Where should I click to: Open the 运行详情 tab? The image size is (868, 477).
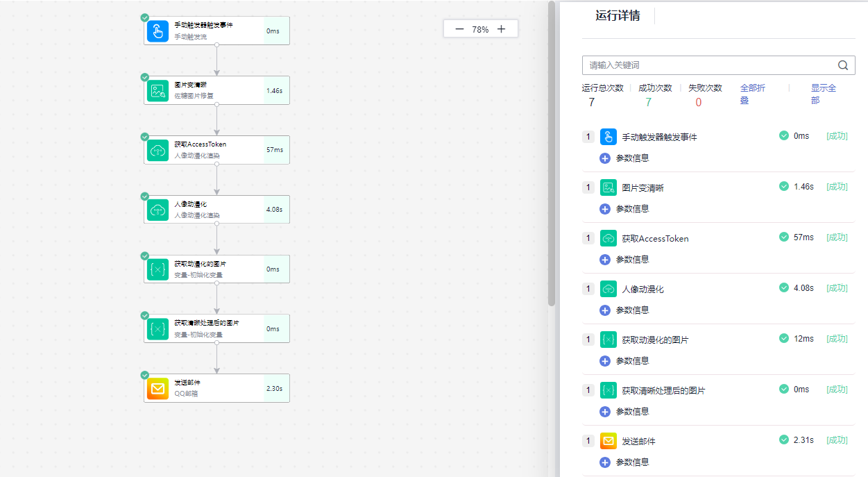click(x=618, y=16)
